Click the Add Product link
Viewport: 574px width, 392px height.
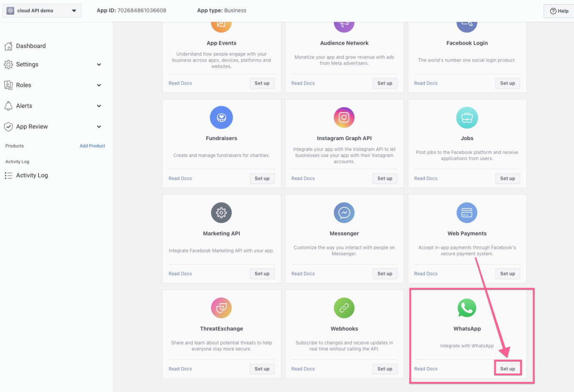[92, 146]
